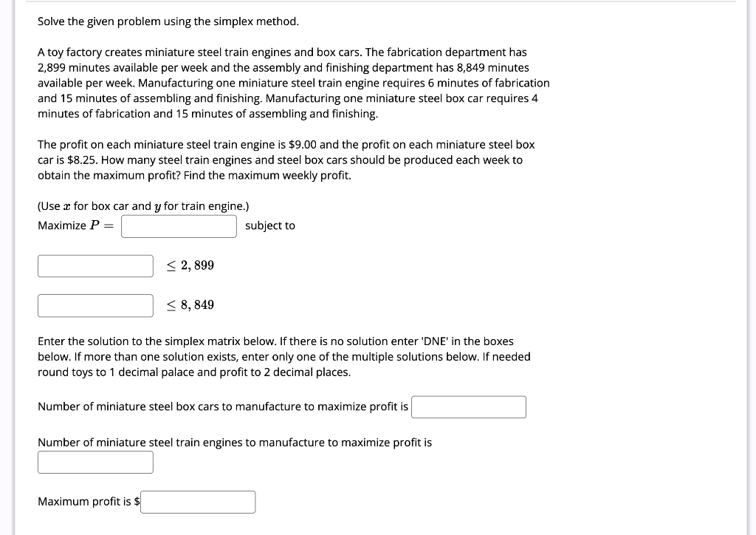The image size is (756, 535).
Task: Click the 'subject to' text label
Action: coord(270,225)
